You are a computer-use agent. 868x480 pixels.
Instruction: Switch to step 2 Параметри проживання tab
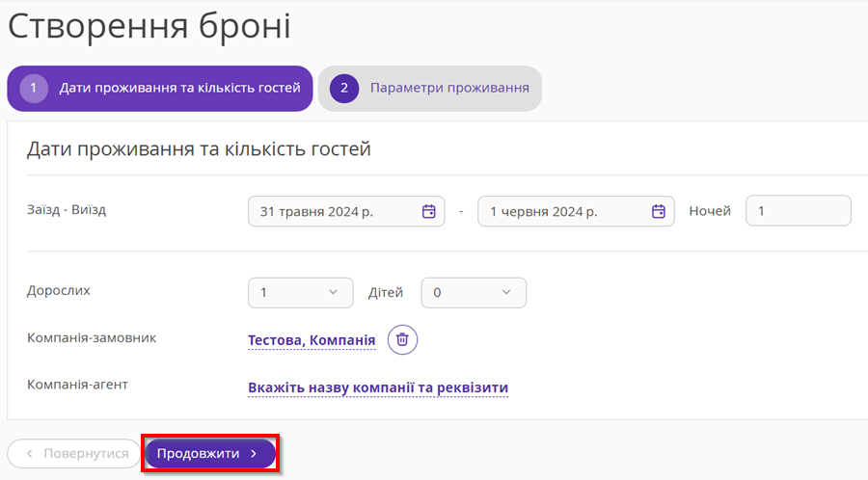tap(430, 89)
